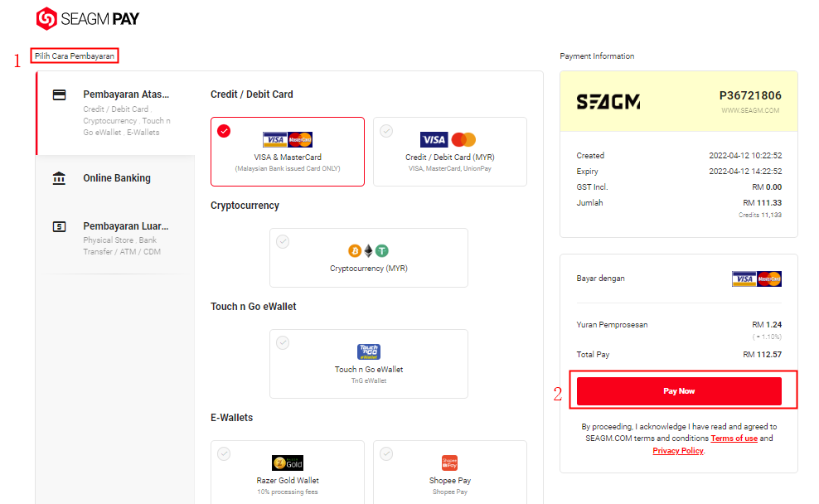The height and width of the screenshot is (504, 819).
Task: Click the Touch n Go eWallet logo
Action: (369, 351)
